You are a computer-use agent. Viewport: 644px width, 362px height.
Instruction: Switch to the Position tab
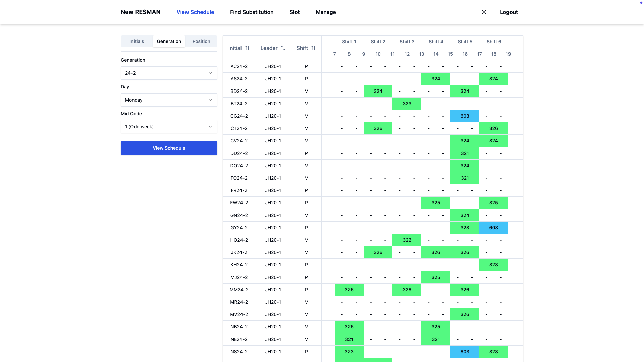coord(201,41)
